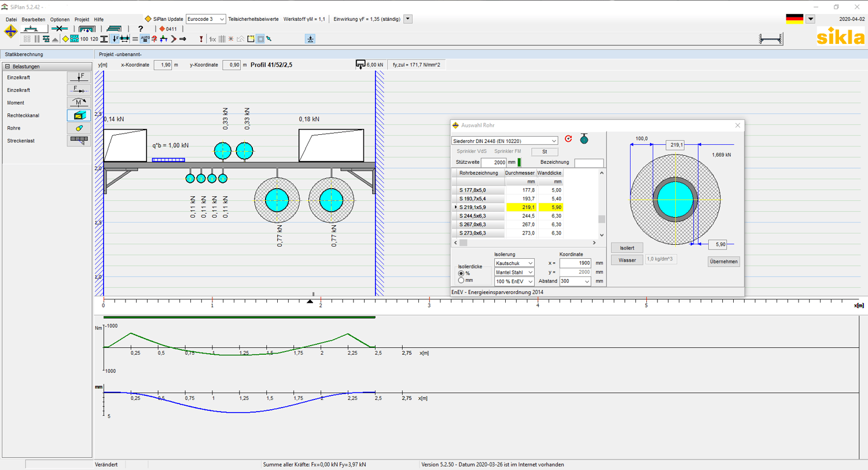Image resolution: width=868 pixels, height=470 pixels.
Task: Select the horizontal Einzelkraft tool
Action: tap(79, 89)
